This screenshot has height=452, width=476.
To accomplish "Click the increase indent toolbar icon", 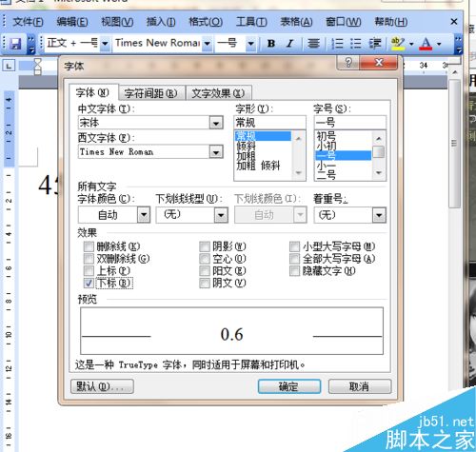I will point(375,44).
